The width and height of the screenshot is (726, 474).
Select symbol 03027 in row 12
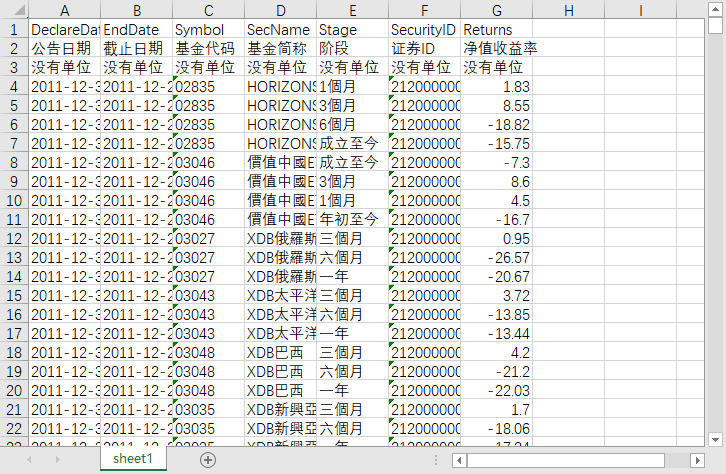coord(208,238)
